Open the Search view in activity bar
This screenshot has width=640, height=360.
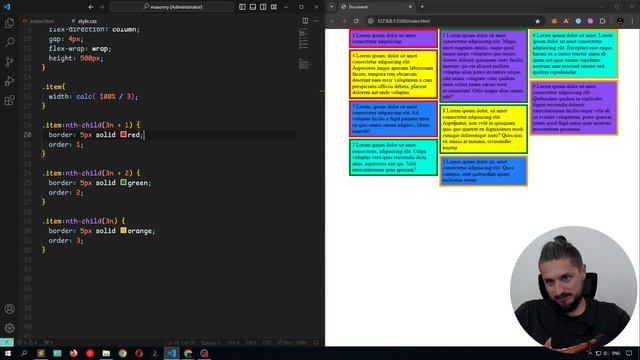click(x=9, y=42)
